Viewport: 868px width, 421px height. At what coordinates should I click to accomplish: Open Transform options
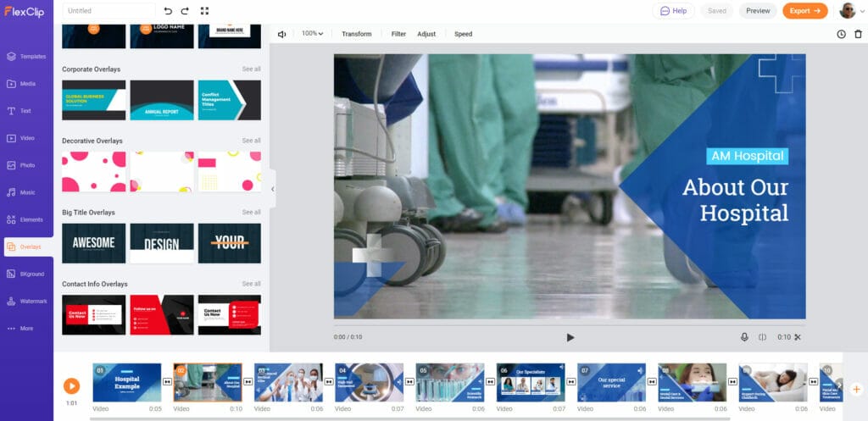357,34
